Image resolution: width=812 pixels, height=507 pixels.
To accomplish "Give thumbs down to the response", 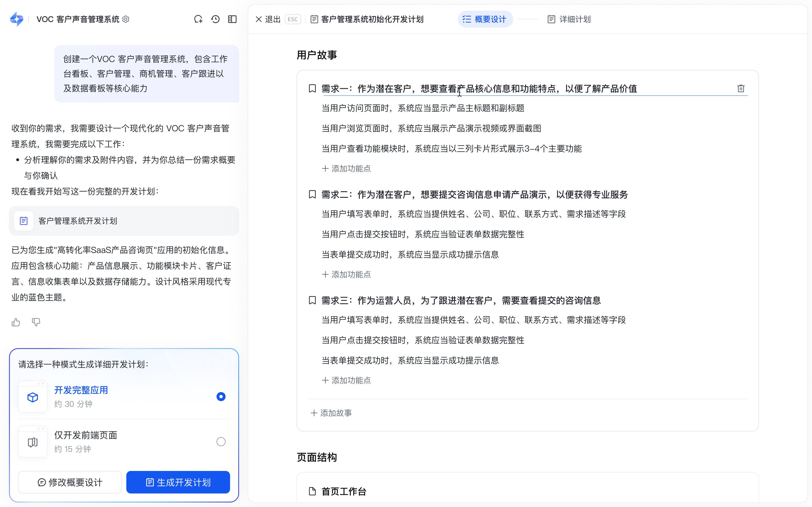I will point(36,322).
